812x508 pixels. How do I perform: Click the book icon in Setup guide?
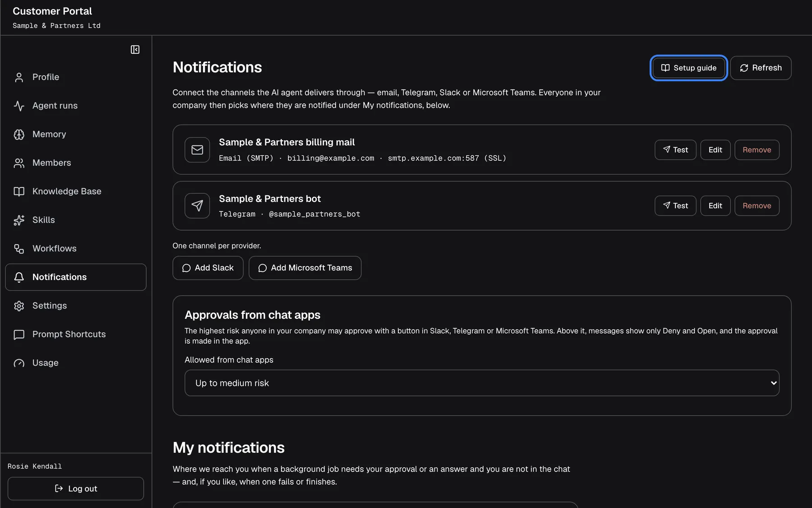665,68
